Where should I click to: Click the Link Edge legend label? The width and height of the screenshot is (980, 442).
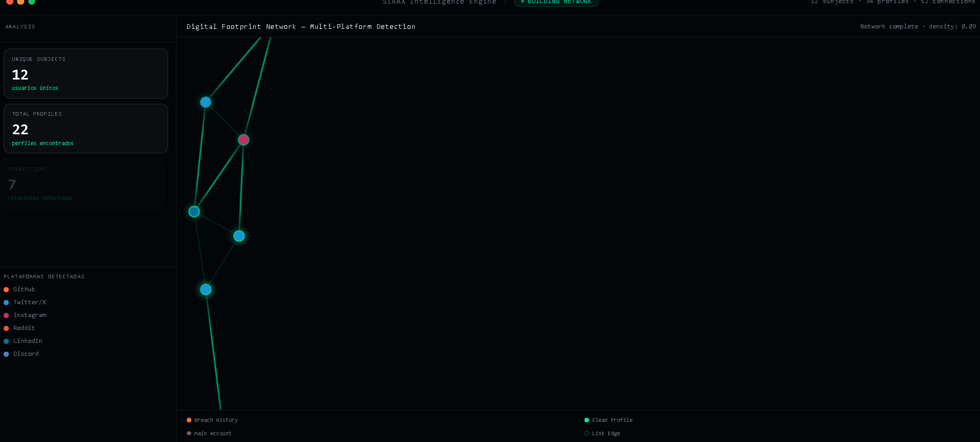(x=606, y=434)
